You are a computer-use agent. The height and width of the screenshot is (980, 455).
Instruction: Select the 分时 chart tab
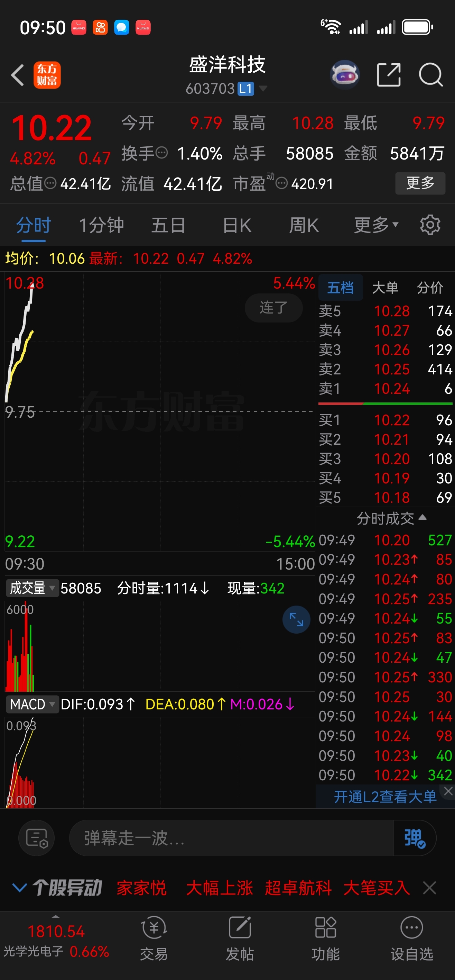pyautogui.click(x=34, y=225)
